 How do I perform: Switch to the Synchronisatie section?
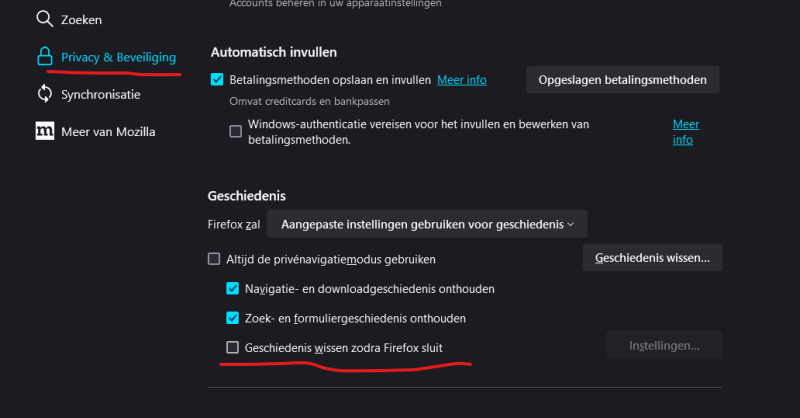[101, 94]
